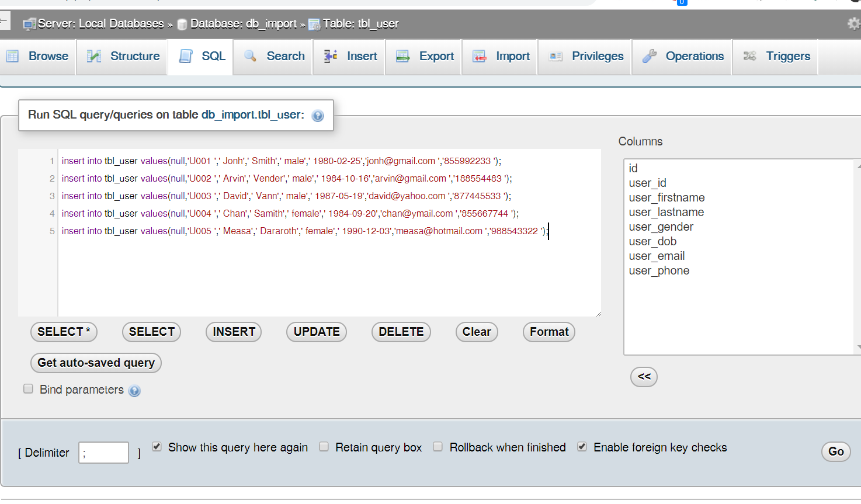861x504 pixels.
Task: Click query line with 'U005'
Action: (305, 231)
